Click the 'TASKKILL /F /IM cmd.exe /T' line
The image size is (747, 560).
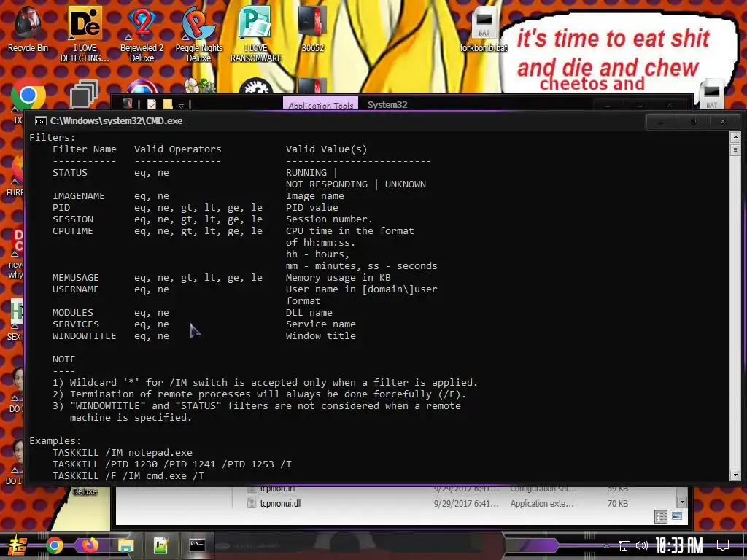click(x=128, y=475)
